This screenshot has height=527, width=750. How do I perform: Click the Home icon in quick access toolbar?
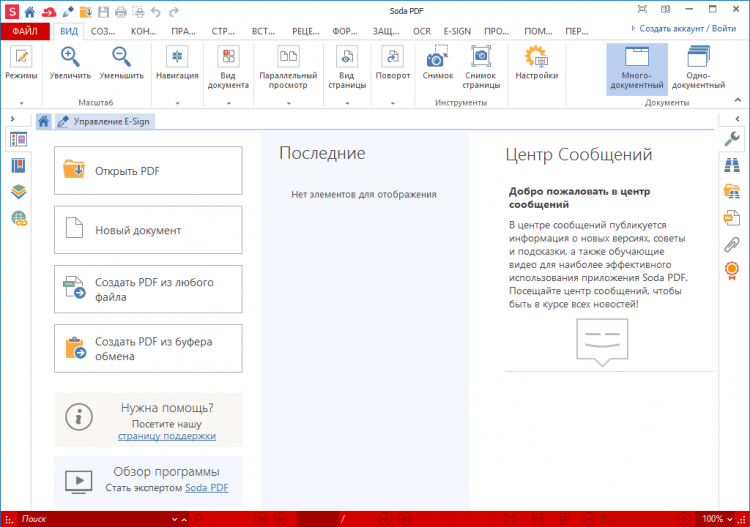click(30, 11)
